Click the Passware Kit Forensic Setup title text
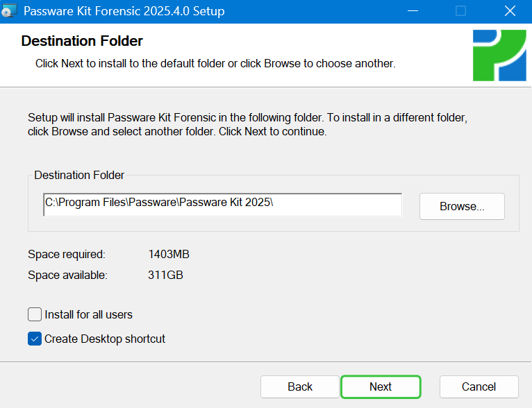Viewport: 532px width, 408px height. click(124, 11)
